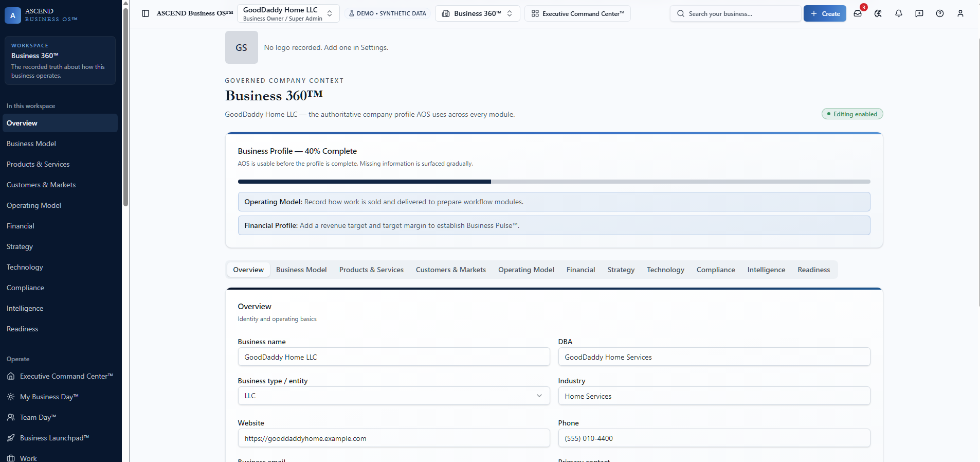The width and height of the screenshot is (980, 462).
Task: Open Compliance in the sidebar
Action: pyautogui.click(x=60, y=288)
